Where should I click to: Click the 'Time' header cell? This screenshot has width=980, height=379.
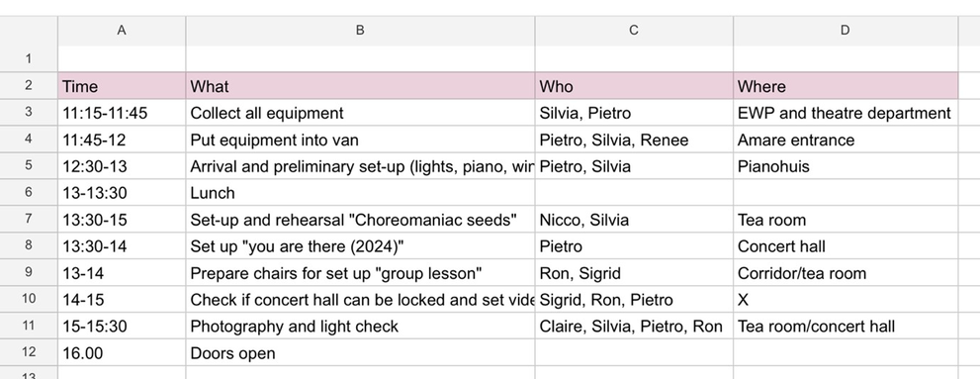[x=122, y=86]
